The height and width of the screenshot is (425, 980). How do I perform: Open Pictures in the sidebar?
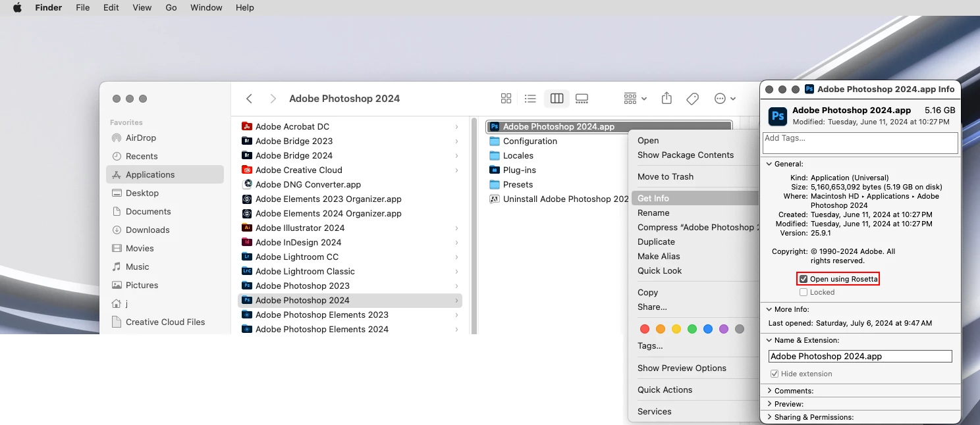click(165, 285)
